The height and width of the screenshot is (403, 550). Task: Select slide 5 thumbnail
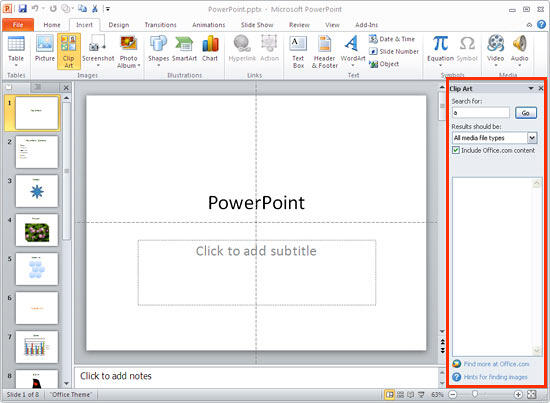point(37,269)
